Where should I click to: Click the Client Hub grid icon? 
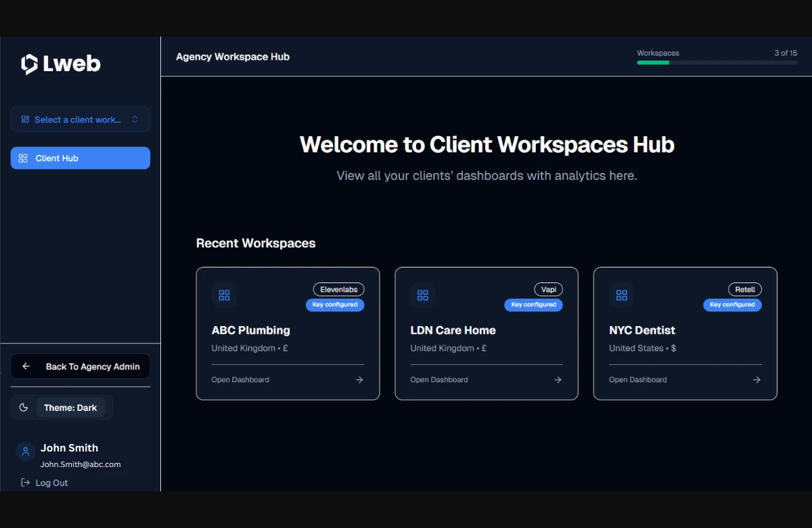(x=23, y=158)
